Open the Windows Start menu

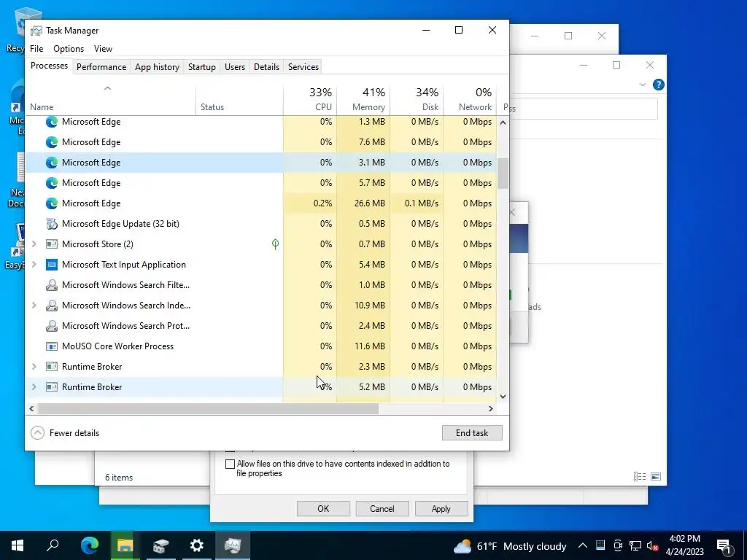[18, 545]
